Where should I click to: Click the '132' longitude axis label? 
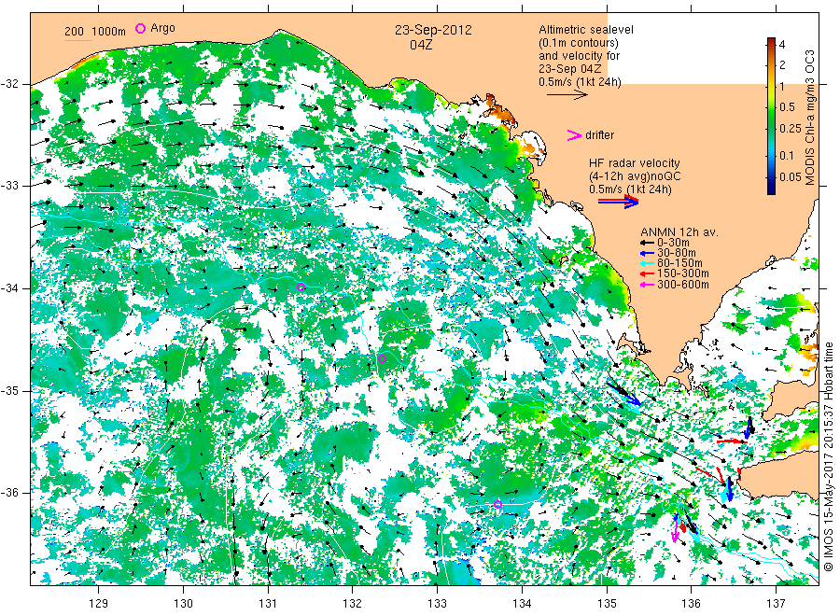(x=353, y=604)
